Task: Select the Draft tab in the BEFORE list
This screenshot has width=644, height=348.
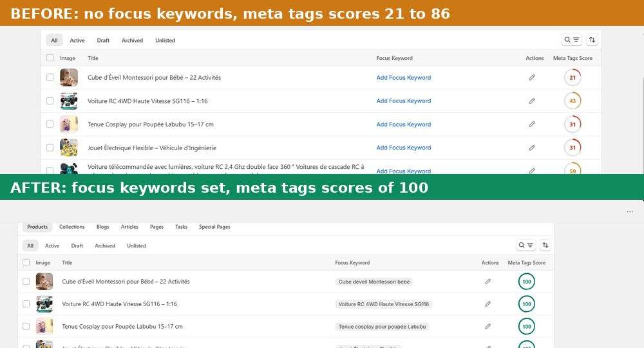Action: click(x=103, y=40)
